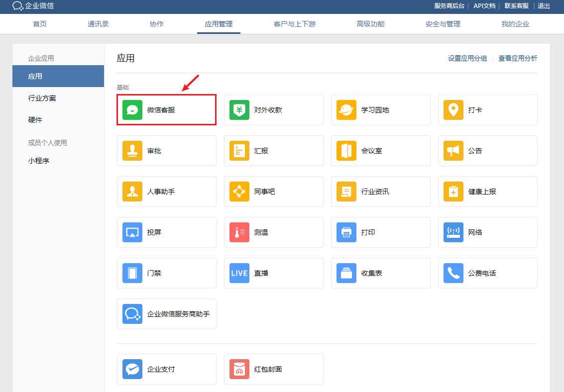Open the 审批 stamp icon
Viewport: 564px width, 392px height.
tap(132, 151)
